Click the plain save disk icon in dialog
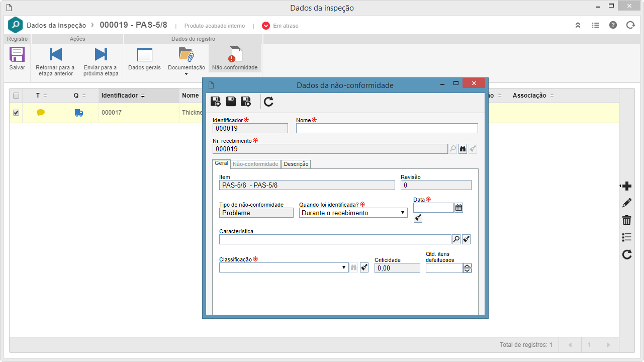The width and height of the screenshot is (644, 362). click(x=231, y=102)
